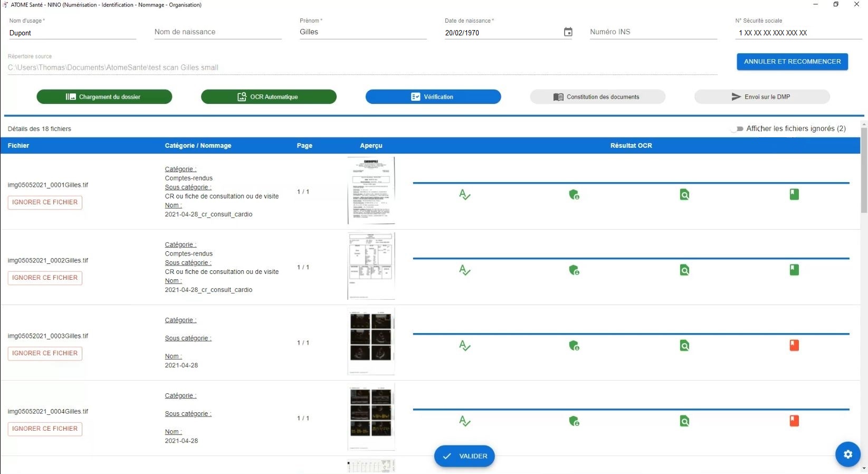Screen dimensions: 868x474
Task: Click the Répertoire source path field
Action: pos(363,68)
